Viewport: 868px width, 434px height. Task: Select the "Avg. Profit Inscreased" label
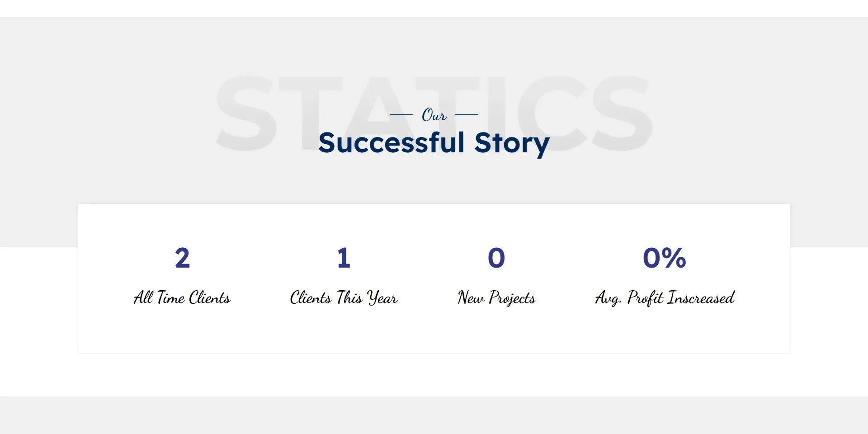(x=665, y=298)
